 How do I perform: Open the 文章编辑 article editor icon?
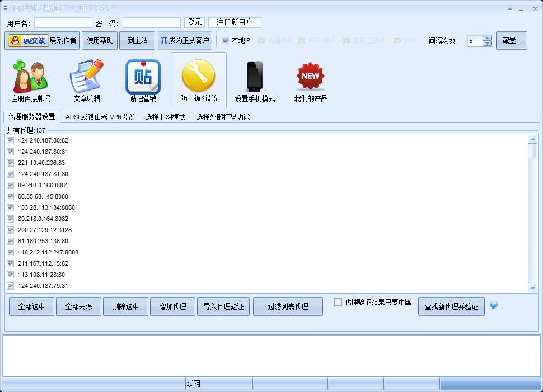[x=87, y=81]
